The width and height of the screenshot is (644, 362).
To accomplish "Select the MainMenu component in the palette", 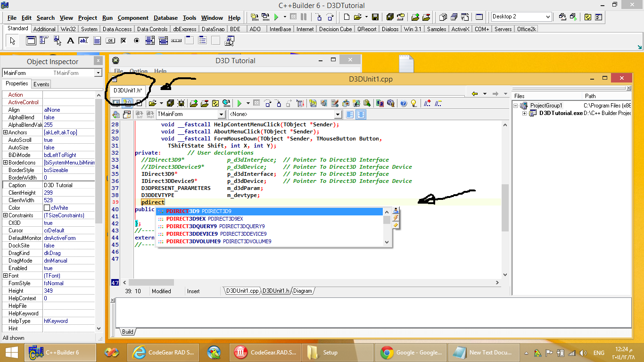I will [44, 41].
